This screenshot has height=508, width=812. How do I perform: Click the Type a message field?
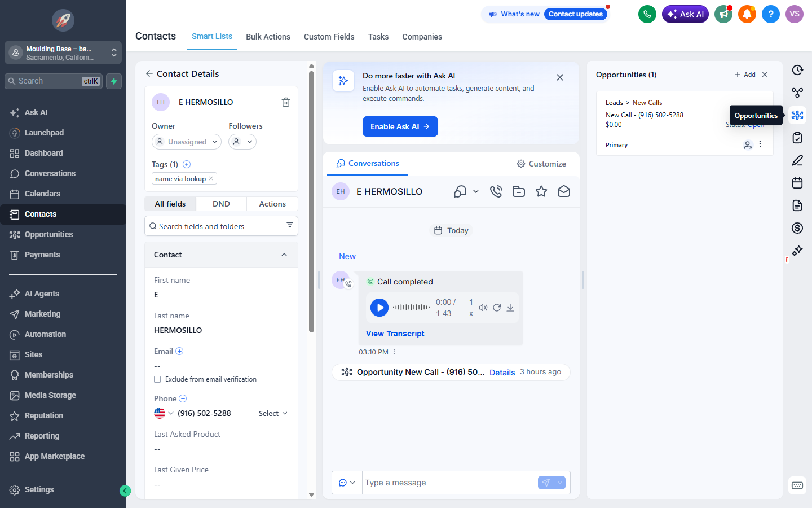[x=447, y=483]
